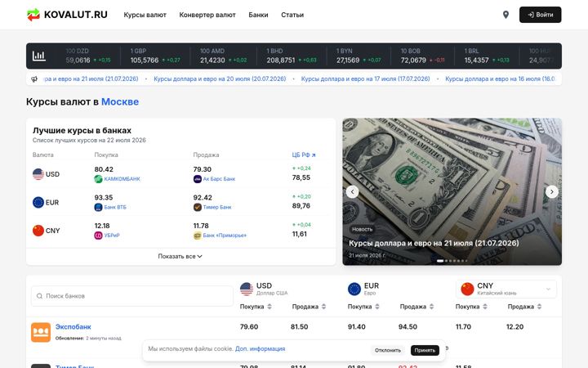This screenshot has width=588, height=368.
Task: Open the ЦБ РФ link
Action: click(x=304, y=155)
